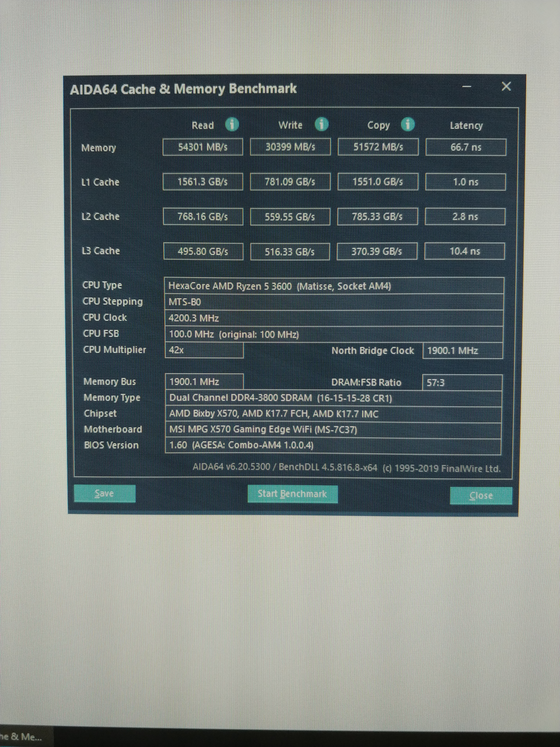Click the CPU FSB label
The image size is (560, 747).
pos(101,333)
